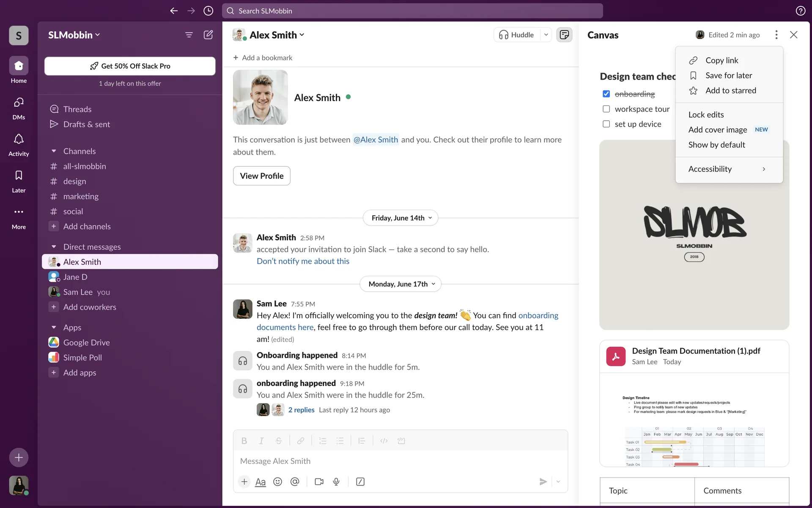This screenshot has width=812, height=508.
Task: Click the View Profile button
Action: coord(261,176)
